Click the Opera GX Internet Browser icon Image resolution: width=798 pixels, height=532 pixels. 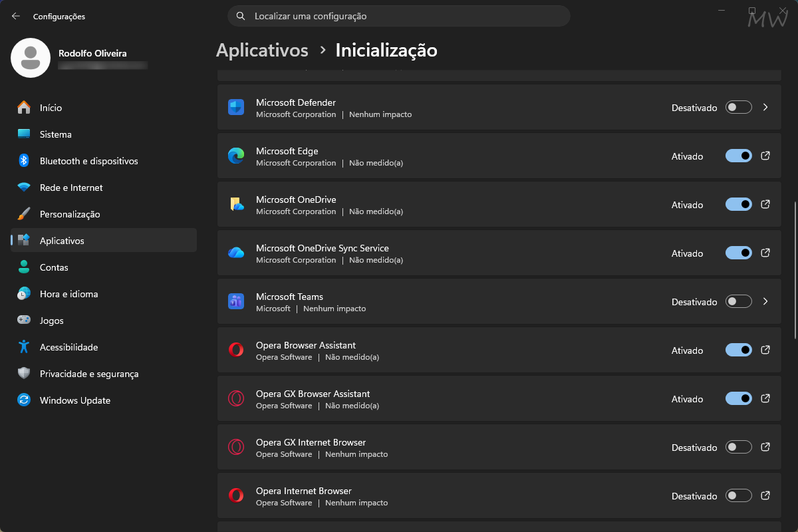pyautogui.click(x=236, y=447)
